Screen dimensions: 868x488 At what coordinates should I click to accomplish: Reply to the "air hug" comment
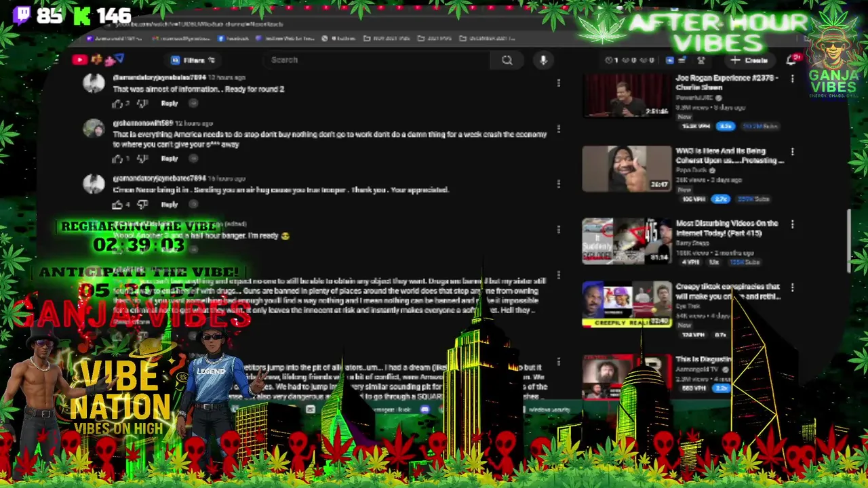[x=170, y=204]
